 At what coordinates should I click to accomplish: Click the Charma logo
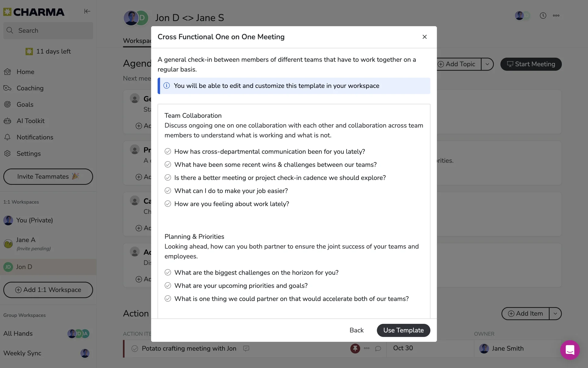(x=34, y=12)
